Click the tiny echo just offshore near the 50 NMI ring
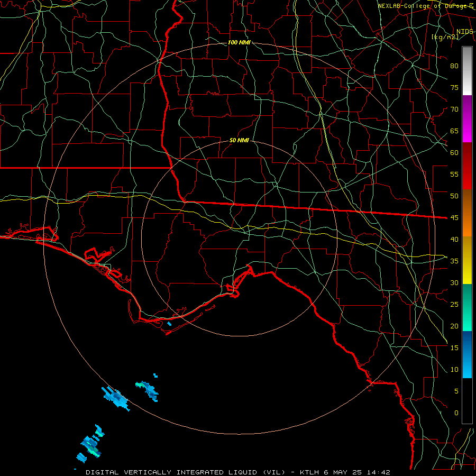 coord(169,324)
